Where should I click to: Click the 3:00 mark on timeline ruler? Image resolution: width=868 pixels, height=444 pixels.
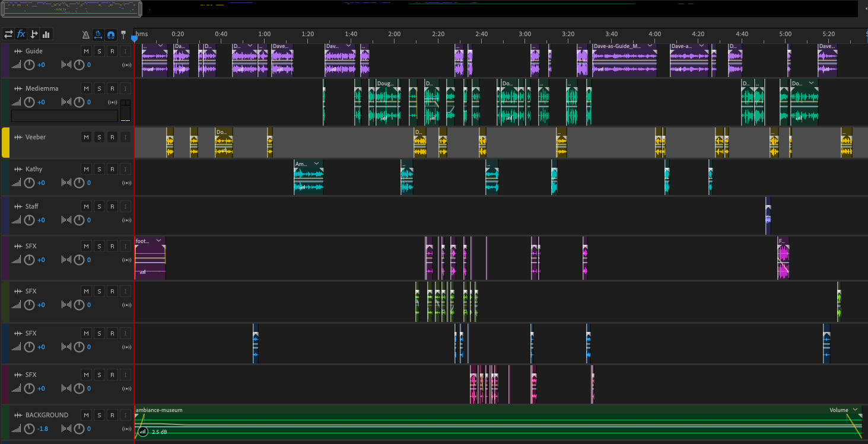pos(525,34)
